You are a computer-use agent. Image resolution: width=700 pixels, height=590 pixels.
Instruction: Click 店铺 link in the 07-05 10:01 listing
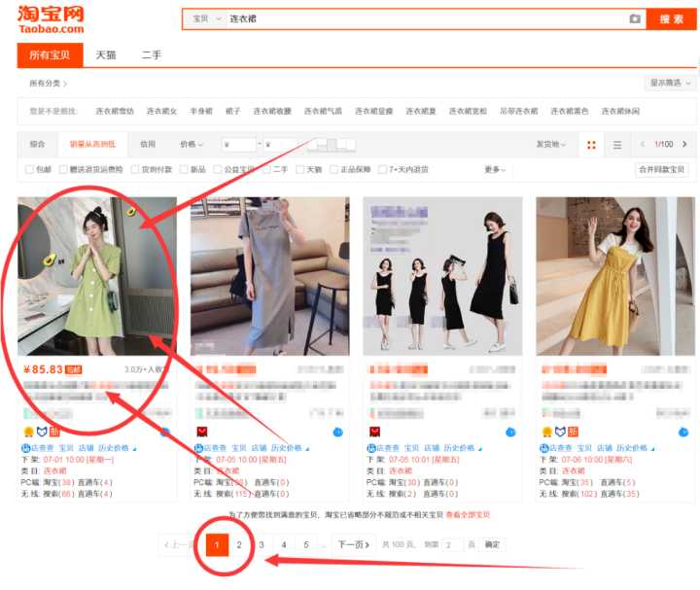431,448
